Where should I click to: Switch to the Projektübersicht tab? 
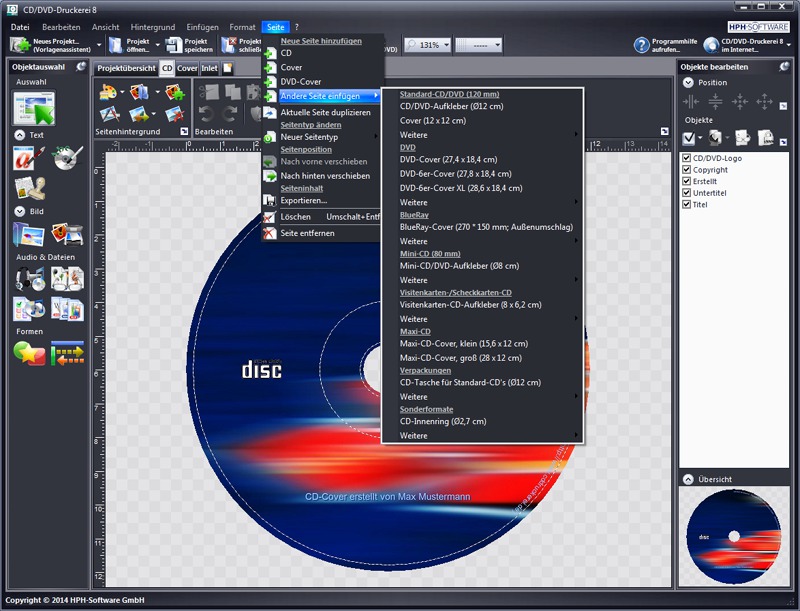tap(126, 68)
